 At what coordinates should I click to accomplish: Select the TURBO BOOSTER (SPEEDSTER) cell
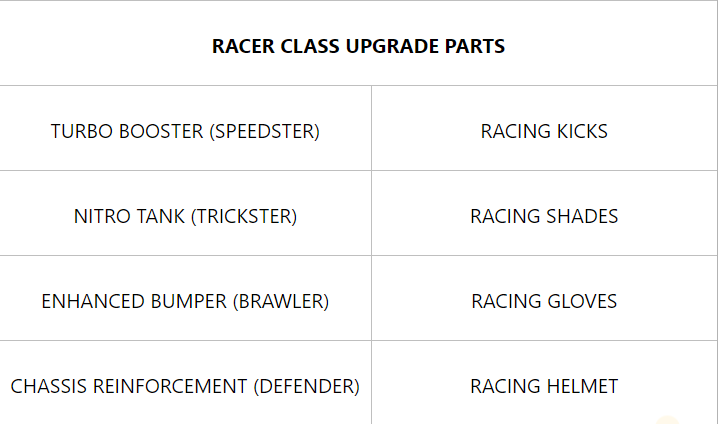pyautogui.click(x=185, y=131)
